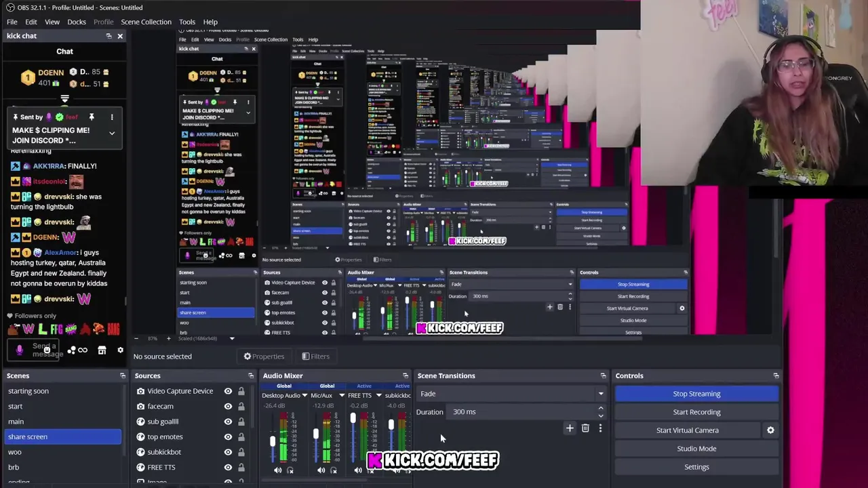Hide the Video Capture Device source
This screenshot has width=868, height=488.
click(x=228, y=391)
